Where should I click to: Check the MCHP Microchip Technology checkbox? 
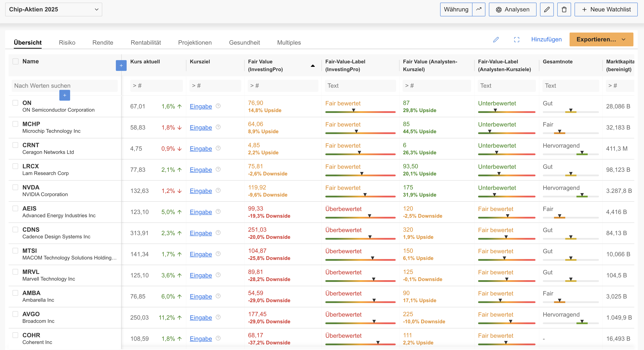pyautogui.click(x=16, y=124)
